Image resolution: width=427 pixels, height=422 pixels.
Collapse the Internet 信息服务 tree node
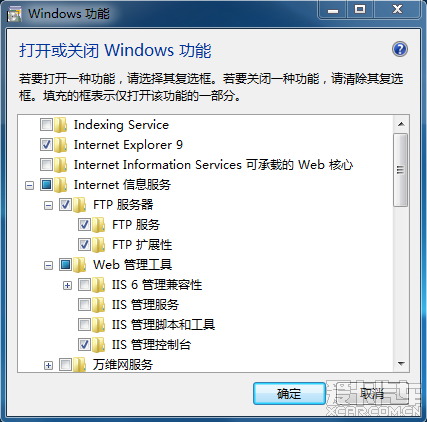click(x=29, y=185)
